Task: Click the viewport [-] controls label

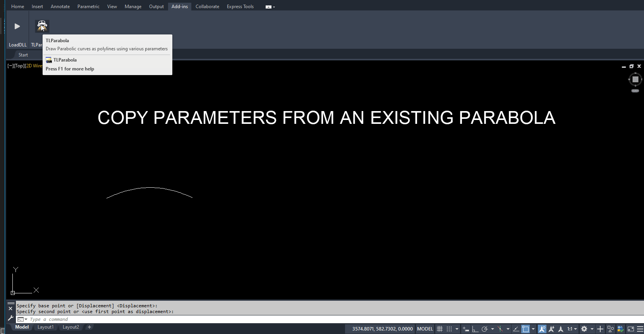Action: 10,66
